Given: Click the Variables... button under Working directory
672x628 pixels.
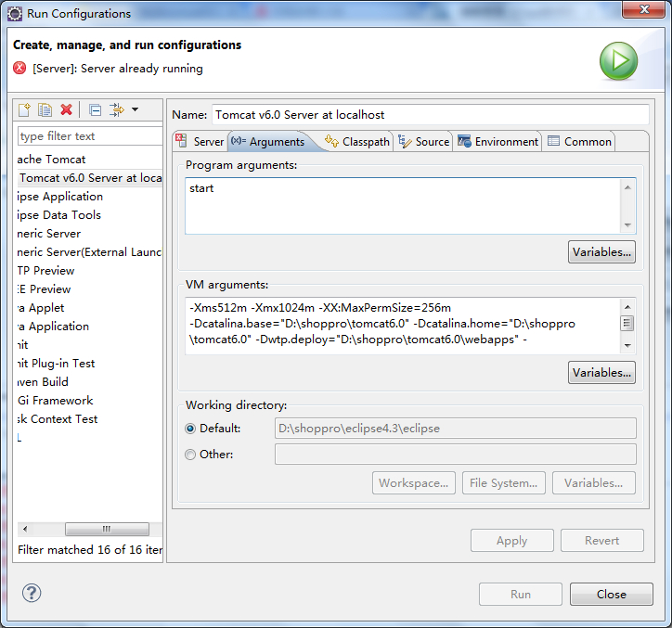Looking at the screenshot, I should click(x=594, y=482).
